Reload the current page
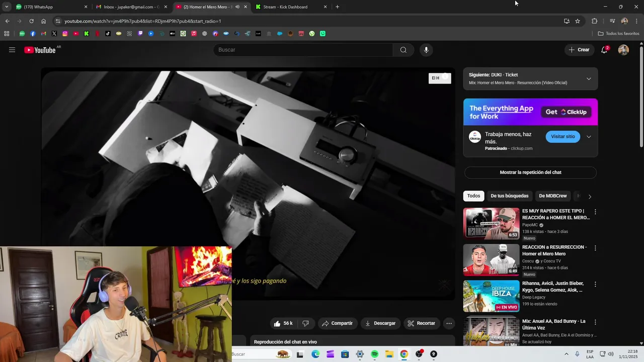 coord(31,21)
